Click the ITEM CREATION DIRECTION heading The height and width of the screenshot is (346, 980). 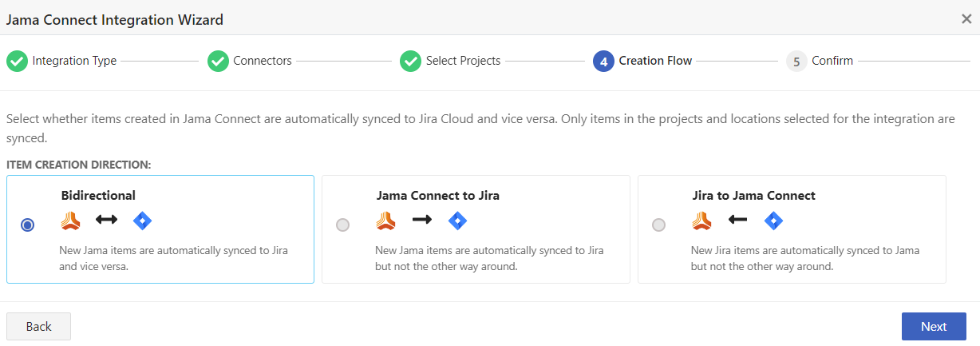(x=79, y=165)
